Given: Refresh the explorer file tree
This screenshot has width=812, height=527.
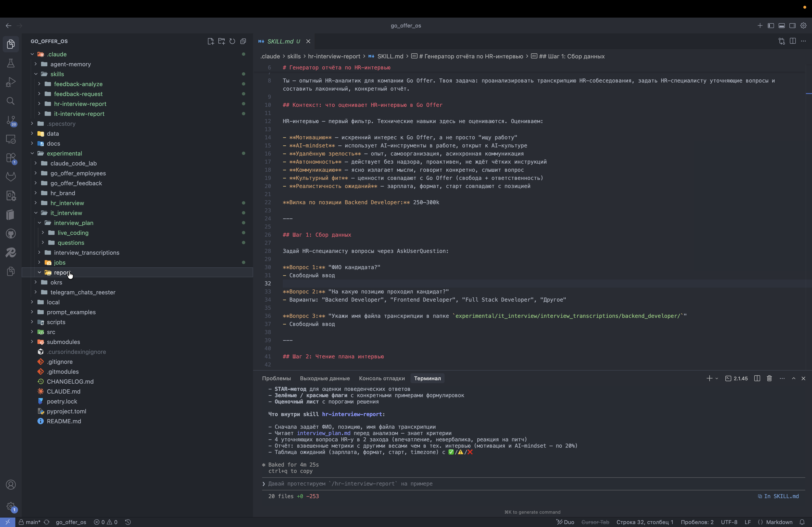Looking at the screenshot, I should [x=232, y=41].
